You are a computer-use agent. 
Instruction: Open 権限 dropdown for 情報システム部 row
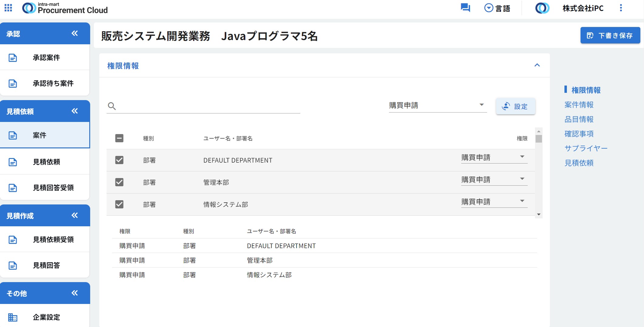pos(494,202)
